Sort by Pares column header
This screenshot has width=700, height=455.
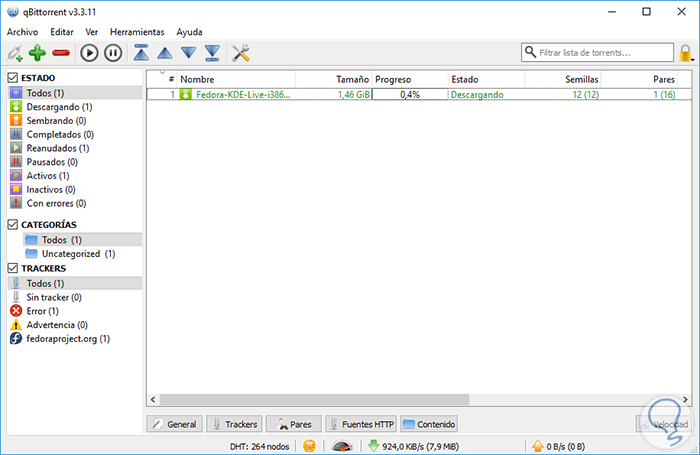pyautogui.click(x=639, y=79)
